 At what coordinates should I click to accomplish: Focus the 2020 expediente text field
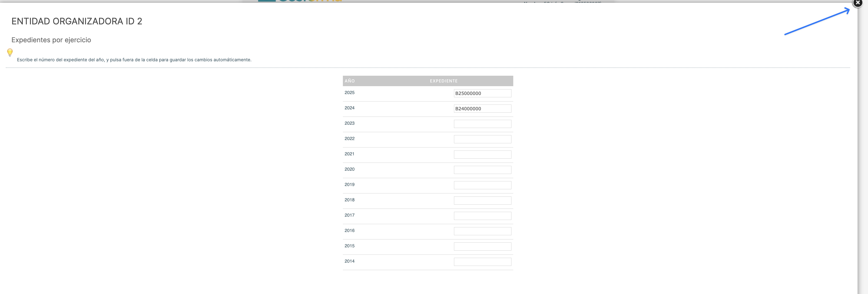click(x=482, y=170)
